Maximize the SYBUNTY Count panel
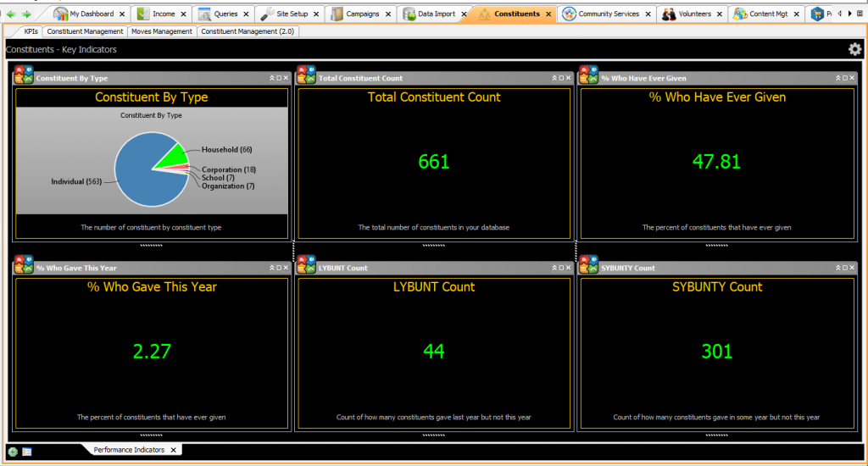This screenshot has width=868, height=466. (845, 268)
